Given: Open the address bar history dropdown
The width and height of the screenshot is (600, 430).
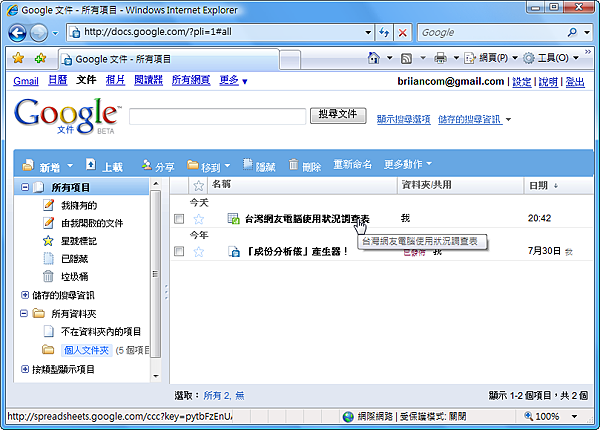Looking at the screenshot, I should [368, 33].
